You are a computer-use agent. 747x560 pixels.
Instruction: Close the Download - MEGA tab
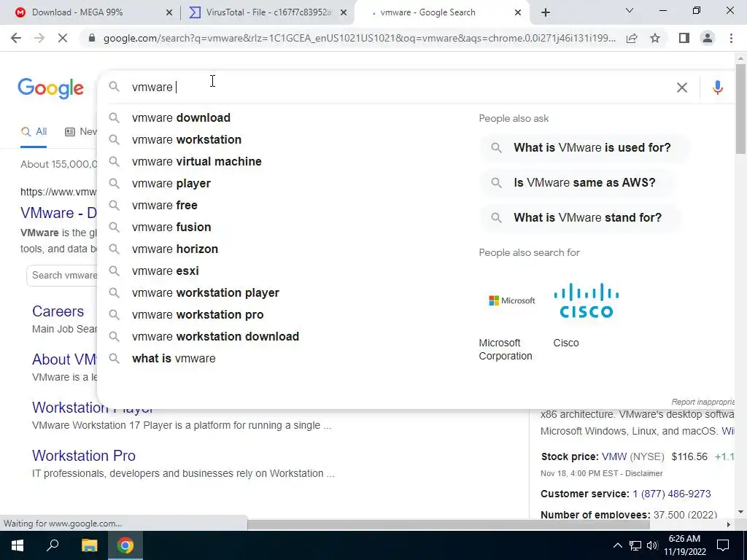pos(169,12)
